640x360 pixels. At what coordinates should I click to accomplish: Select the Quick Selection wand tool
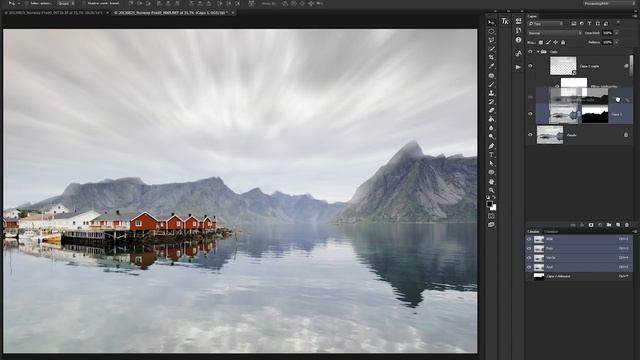[491, 49]
